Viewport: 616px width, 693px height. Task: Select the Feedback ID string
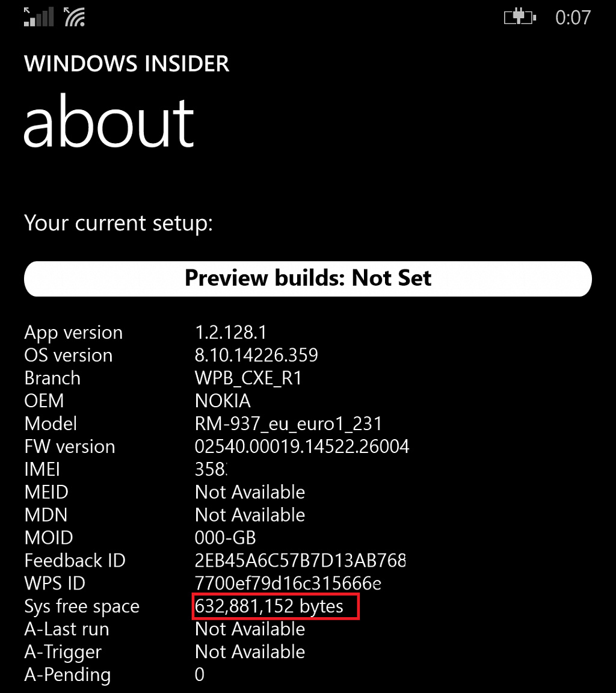301,561
